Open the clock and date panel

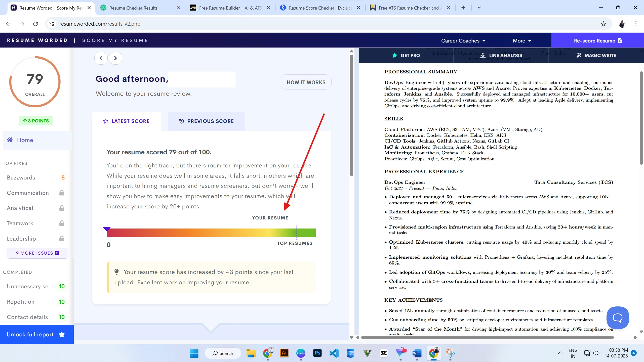pyautogui.click(x=616, y=353)
